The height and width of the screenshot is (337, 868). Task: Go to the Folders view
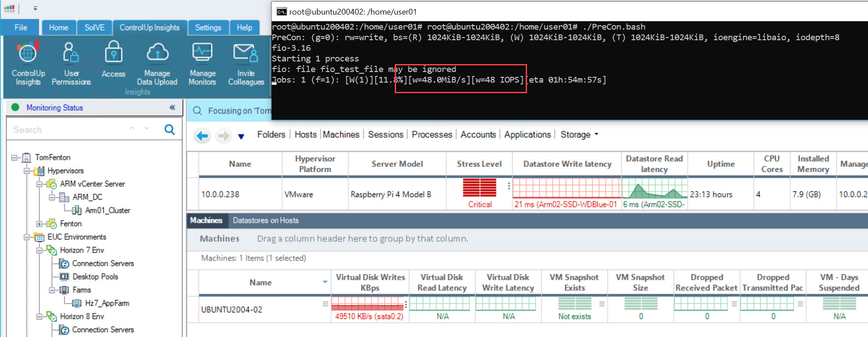(271, 134)
